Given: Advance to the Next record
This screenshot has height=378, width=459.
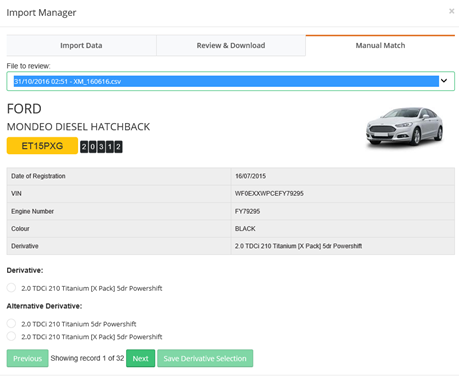Looking at the screenshot, I should [x=140, y=358].
